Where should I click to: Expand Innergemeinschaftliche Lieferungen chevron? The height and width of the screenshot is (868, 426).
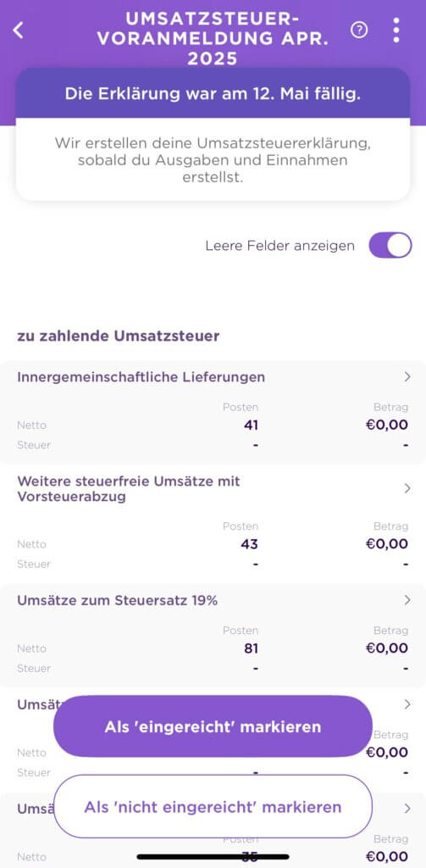point(407,377)
